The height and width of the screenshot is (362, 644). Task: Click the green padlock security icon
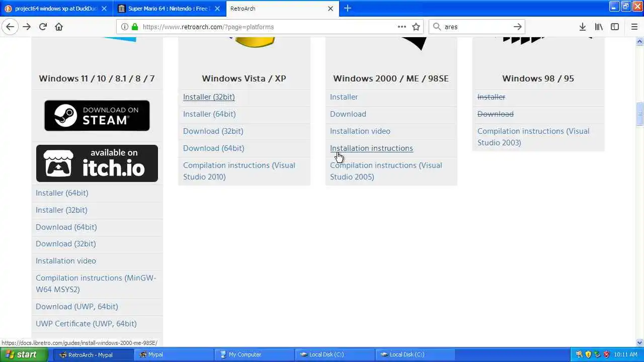tap(134, 27)
